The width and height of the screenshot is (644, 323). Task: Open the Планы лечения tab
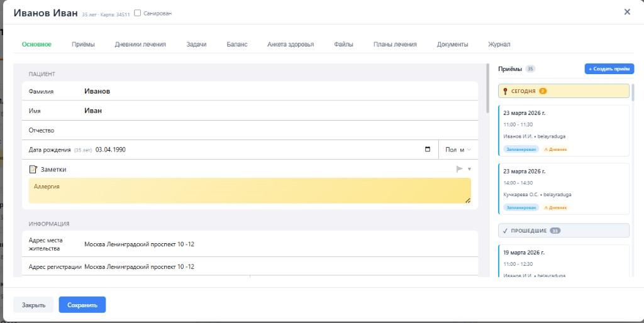click(x=394, y=45)
